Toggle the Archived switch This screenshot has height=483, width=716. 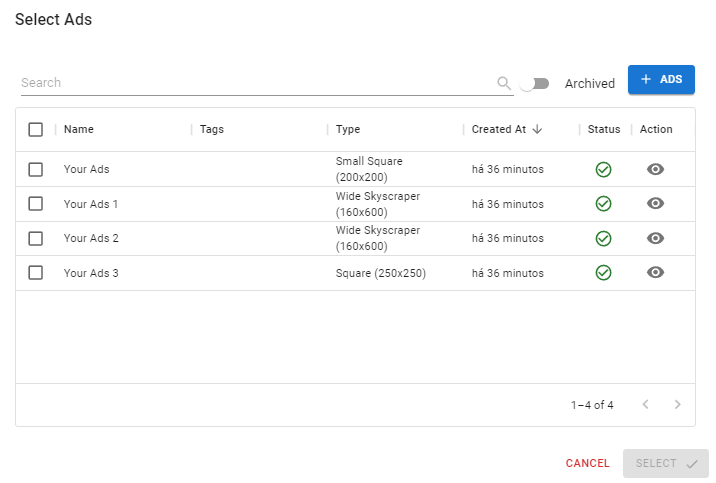click(x=535, y=83)
